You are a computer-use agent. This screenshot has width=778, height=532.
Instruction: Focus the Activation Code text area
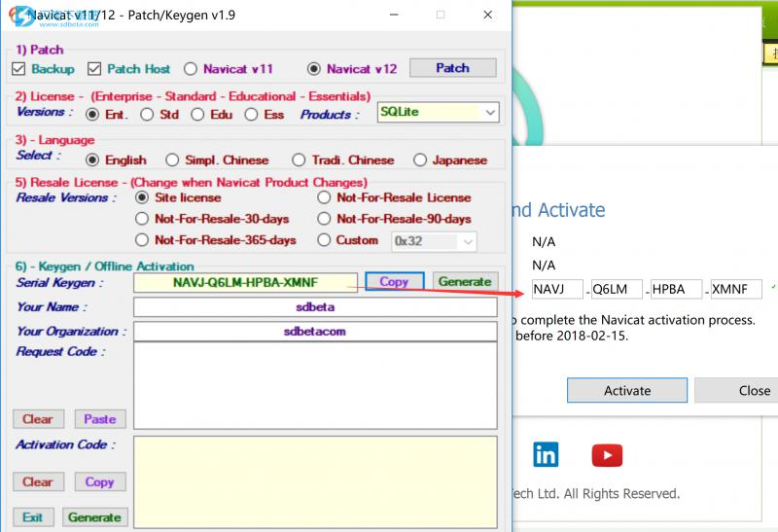315,482
